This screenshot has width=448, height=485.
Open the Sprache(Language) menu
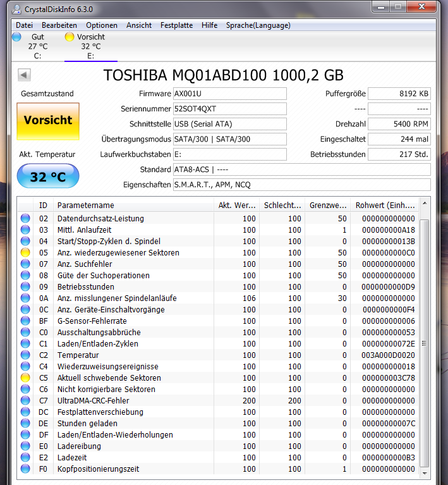click(x=258, y=25)
